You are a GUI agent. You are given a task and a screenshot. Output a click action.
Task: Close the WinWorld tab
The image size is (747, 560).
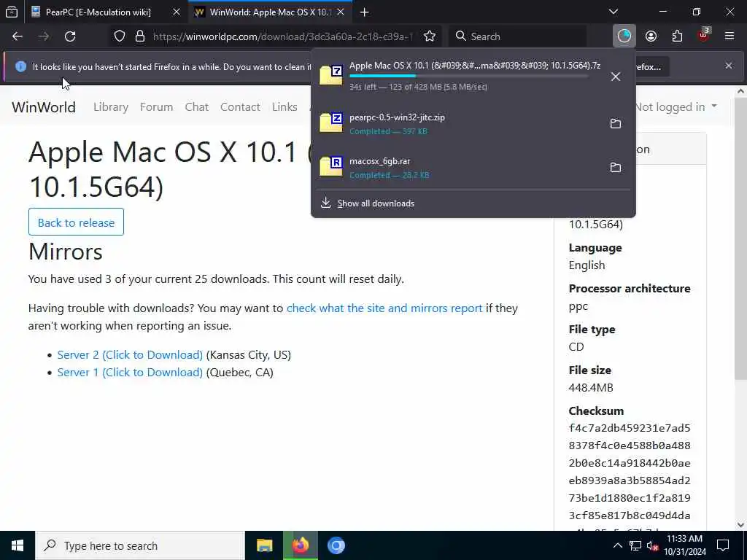click(341, 12)
